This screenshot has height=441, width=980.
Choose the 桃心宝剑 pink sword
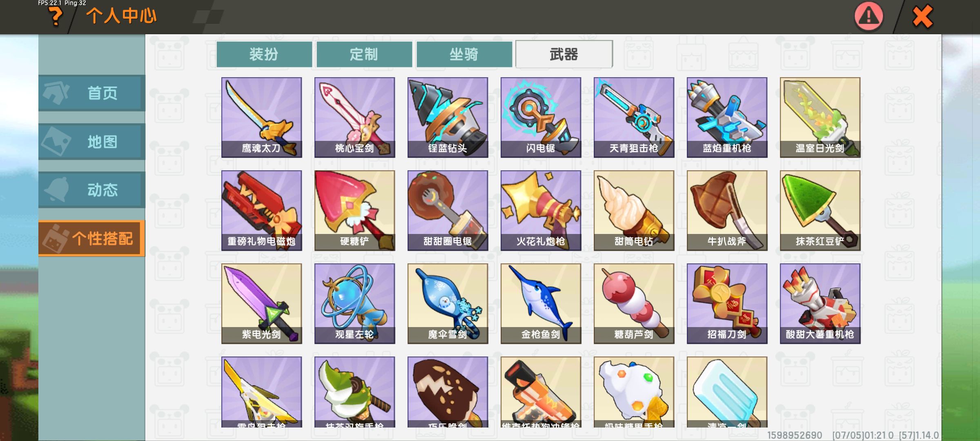point(354,117)
